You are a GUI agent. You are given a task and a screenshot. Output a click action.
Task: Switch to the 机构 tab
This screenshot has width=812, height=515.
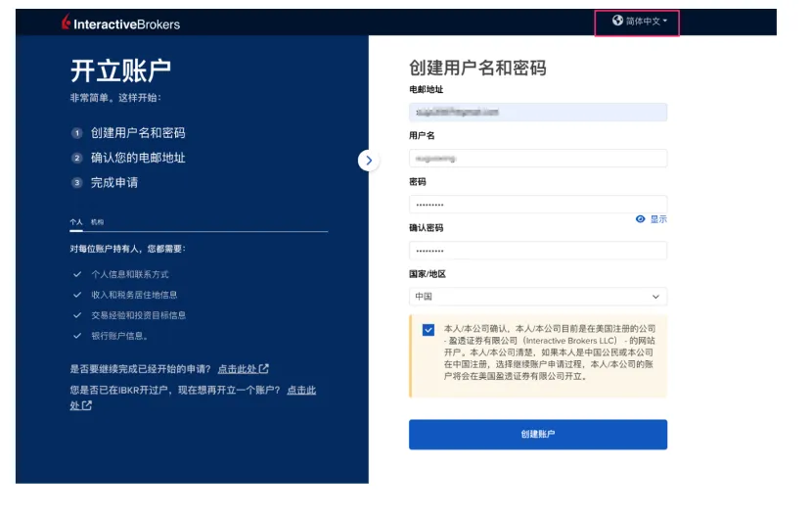point(98,222)
